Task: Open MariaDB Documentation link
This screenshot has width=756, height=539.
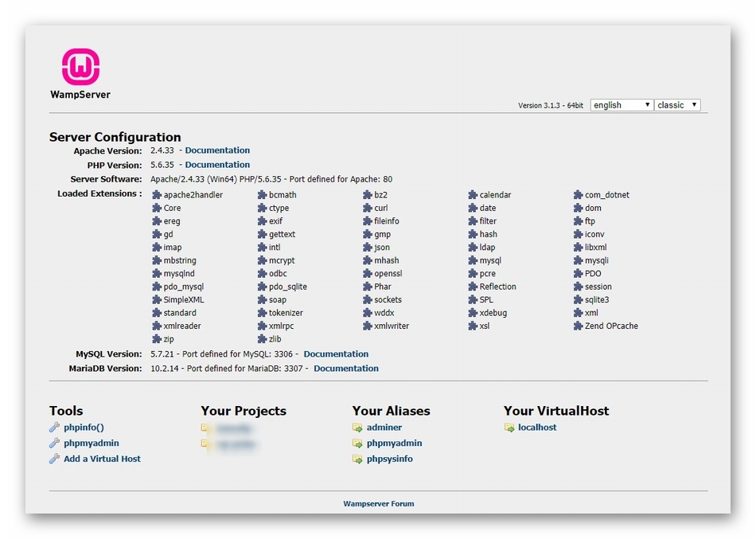Action: click(346, 369)
